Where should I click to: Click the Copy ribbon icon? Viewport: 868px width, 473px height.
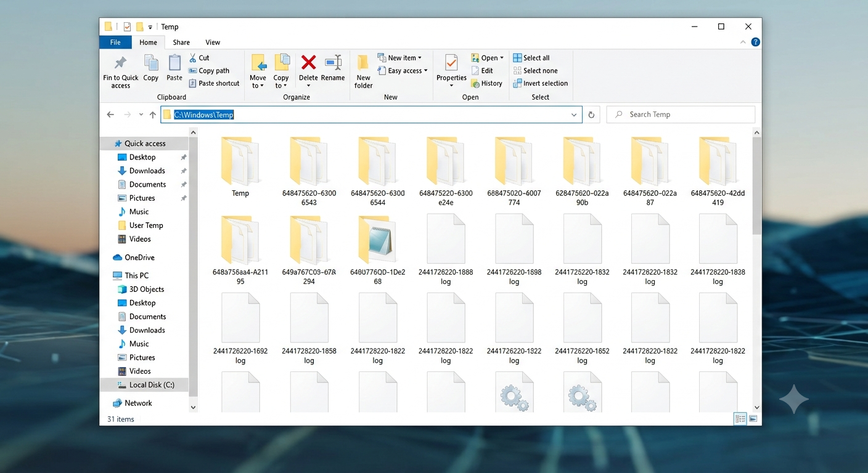point(151,68)
